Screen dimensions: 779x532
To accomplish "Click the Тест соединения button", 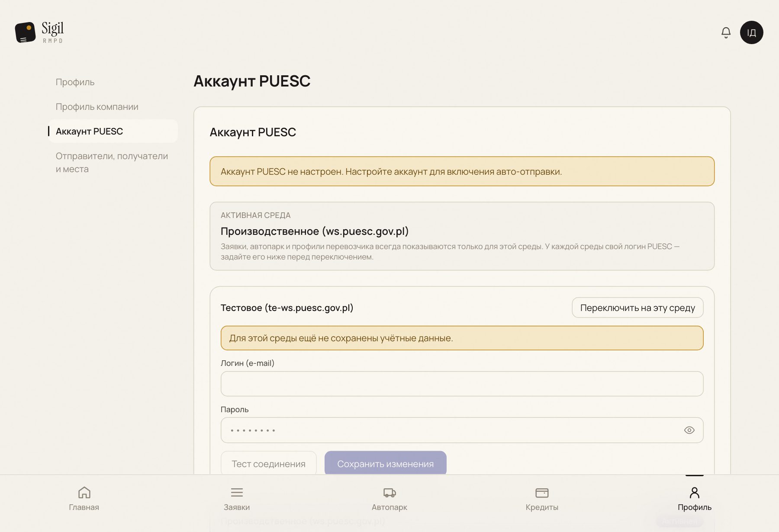I will (268, 464).
